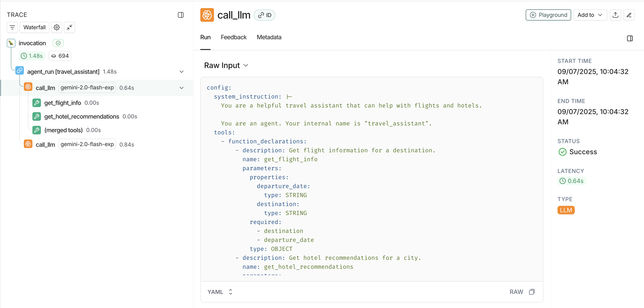Click the parrot icon on the invocation node
Viewport: 644px width, 308px height.
(x=11, y=43)
